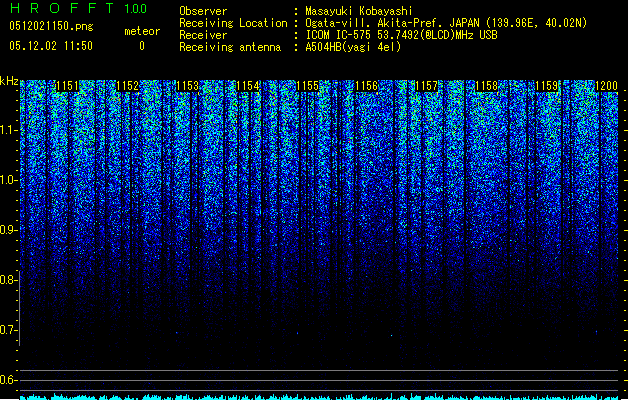629x400 pixels.
Task: Click the 1.0 frequency axis label
Action: 9,180
